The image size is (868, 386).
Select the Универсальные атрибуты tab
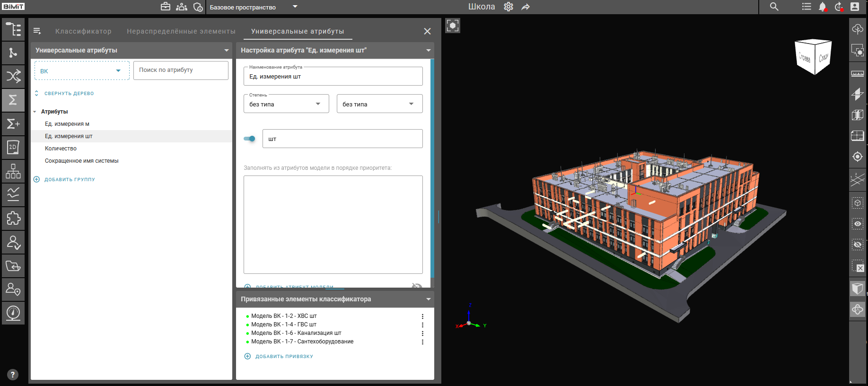[x=298, y=31]
